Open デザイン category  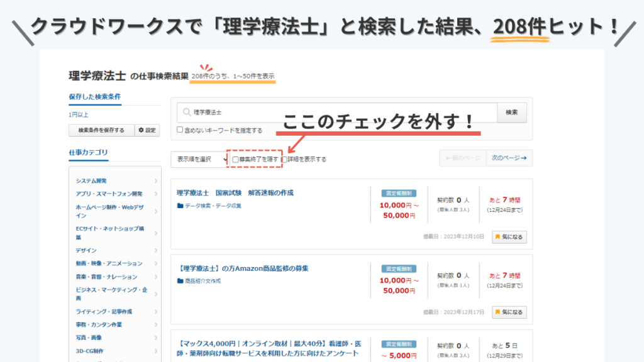click(86, 250)
